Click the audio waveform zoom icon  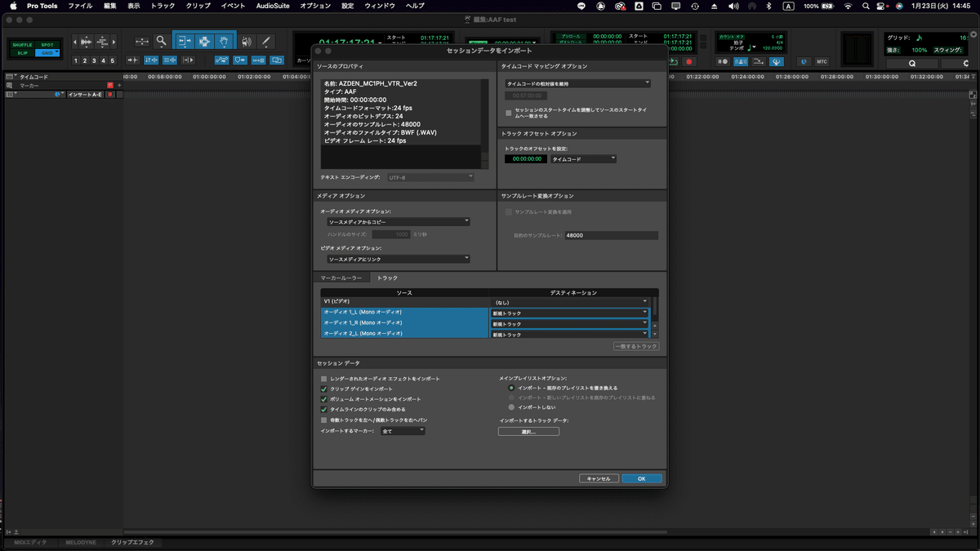86,42
